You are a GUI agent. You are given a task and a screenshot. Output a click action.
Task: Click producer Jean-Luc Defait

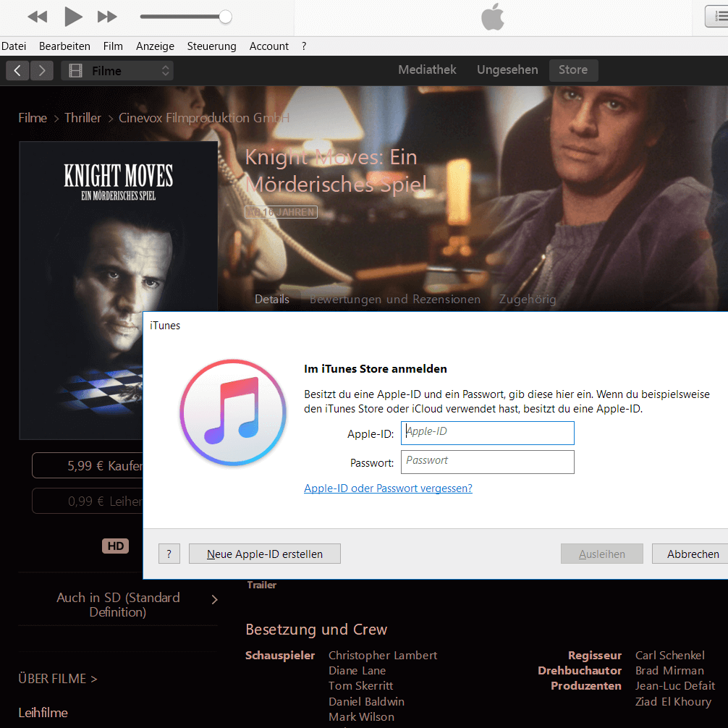pyautogui.click(x=675, y=686)
